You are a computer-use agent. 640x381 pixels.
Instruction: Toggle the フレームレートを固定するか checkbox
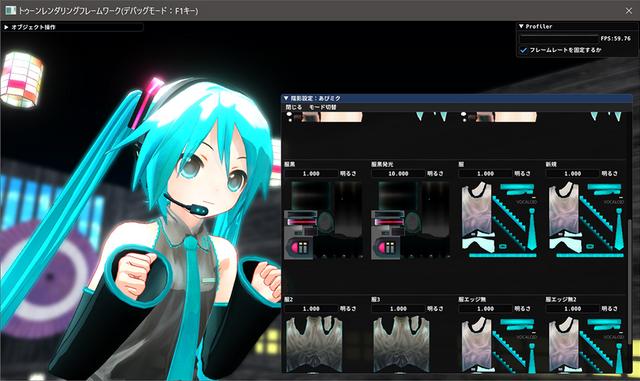click(523, 50)
